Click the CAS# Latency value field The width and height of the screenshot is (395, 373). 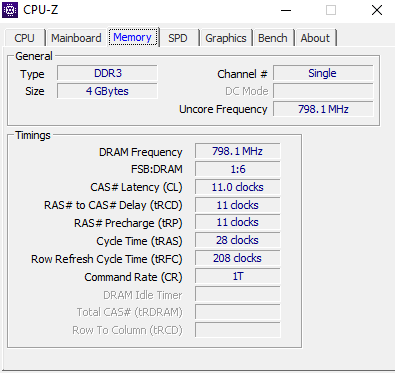coord(238,187)
